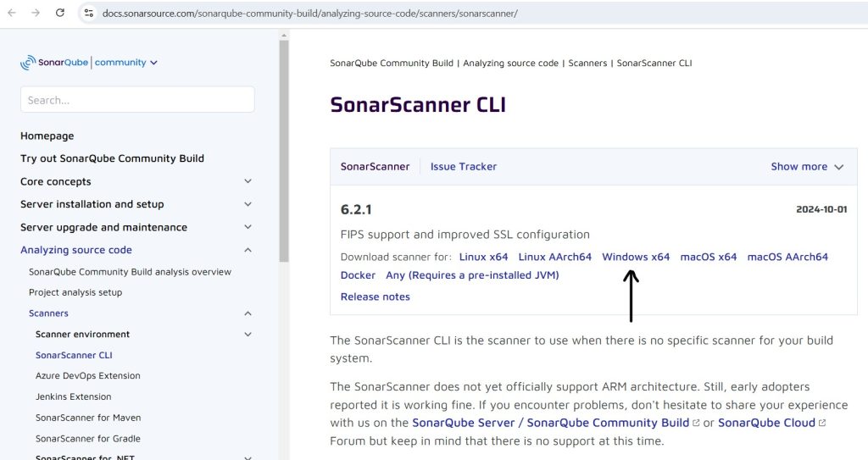Click sidebar scrollbar up arrow
This screenshot has width=868, height=460.
pyautogui.click(x=284, y=36)
